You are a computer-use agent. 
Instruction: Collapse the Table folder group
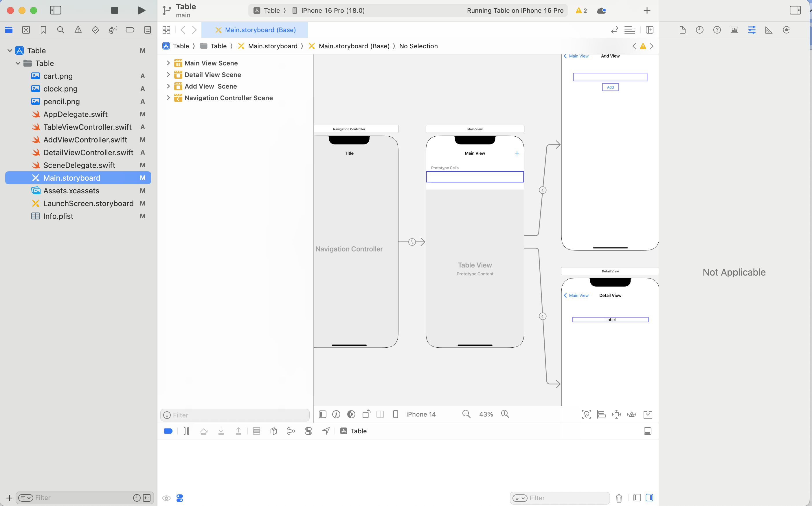point(18,63)
